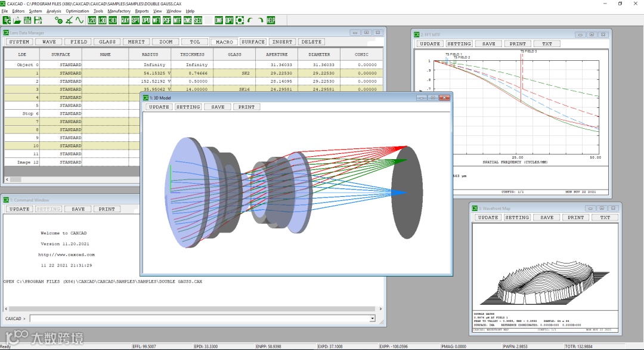
Task: Click EFFL 99.5007 in the status bar
Action: coord(144,346)
